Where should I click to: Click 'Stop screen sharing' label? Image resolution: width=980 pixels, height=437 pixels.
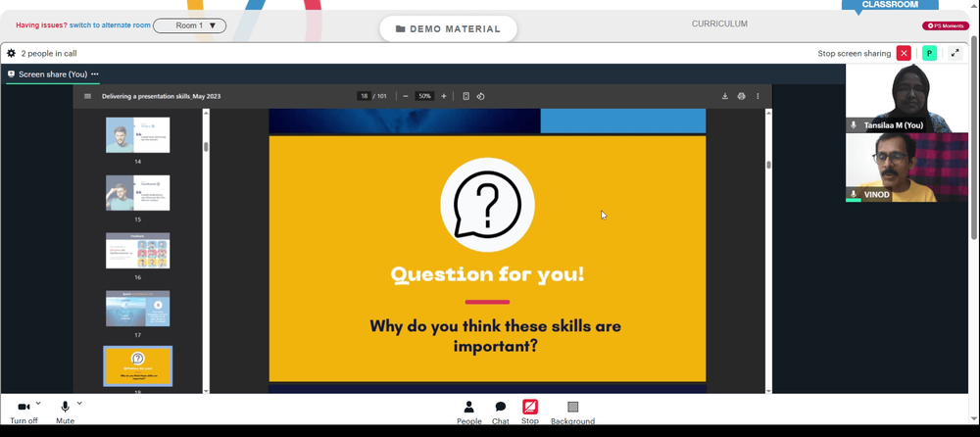point(855,54)
